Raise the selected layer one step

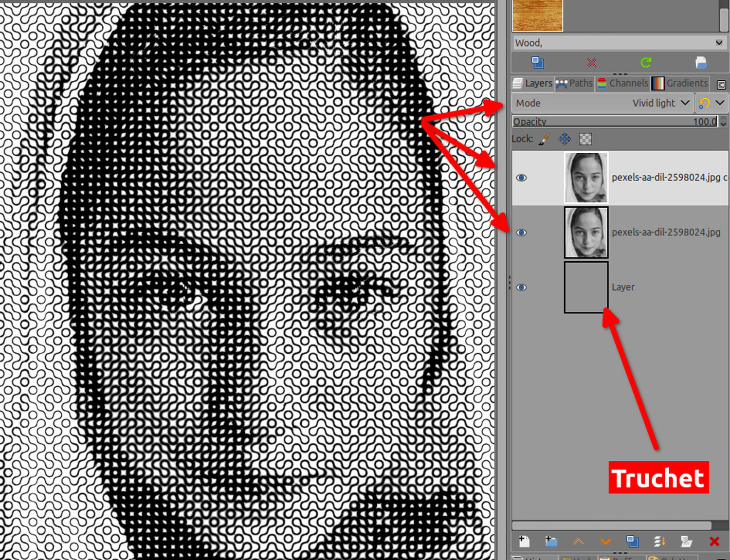[x=578, y=541]
